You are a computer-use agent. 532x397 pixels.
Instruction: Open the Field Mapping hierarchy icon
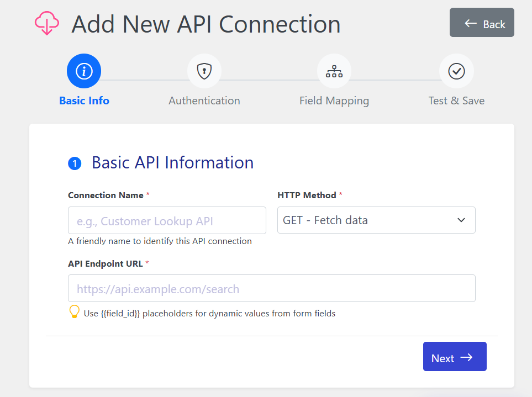click(334, 71)
